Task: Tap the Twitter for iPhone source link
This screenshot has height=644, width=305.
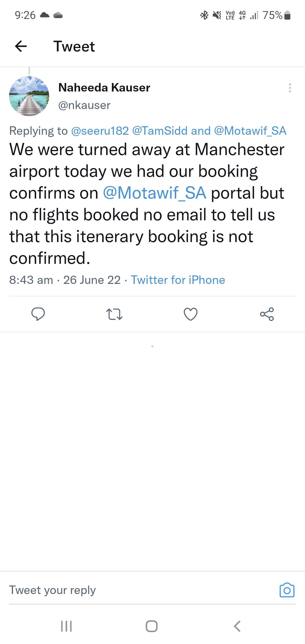Action: point(178,280)
